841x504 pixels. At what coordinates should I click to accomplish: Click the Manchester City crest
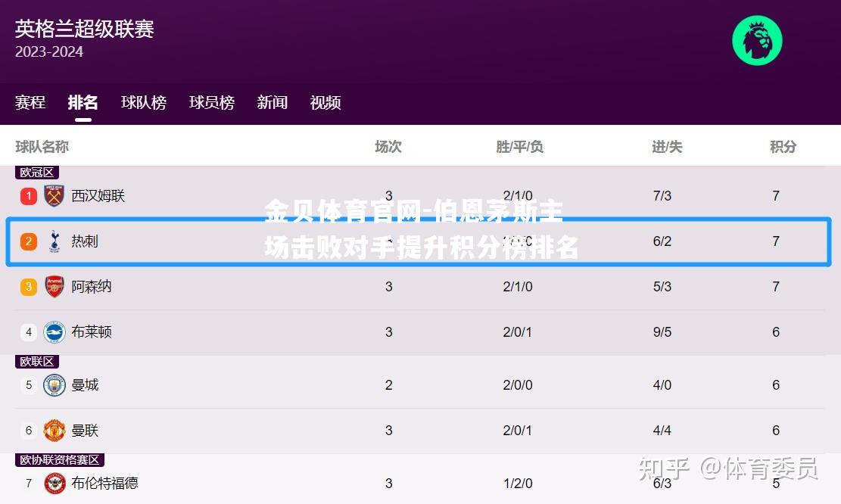pyautogui.click(x=55, y=385)
